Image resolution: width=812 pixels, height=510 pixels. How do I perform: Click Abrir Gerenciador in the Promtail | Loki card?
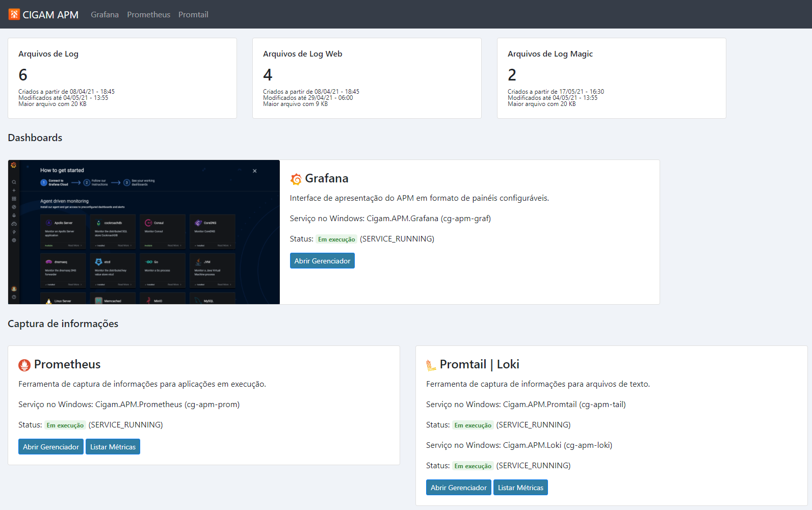click(459, 488)
